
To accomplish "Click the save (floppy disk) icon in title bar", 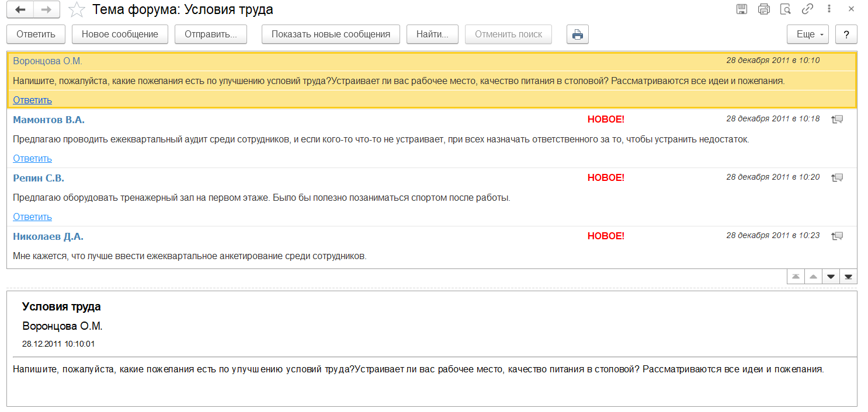I will (x=742, y=9).
